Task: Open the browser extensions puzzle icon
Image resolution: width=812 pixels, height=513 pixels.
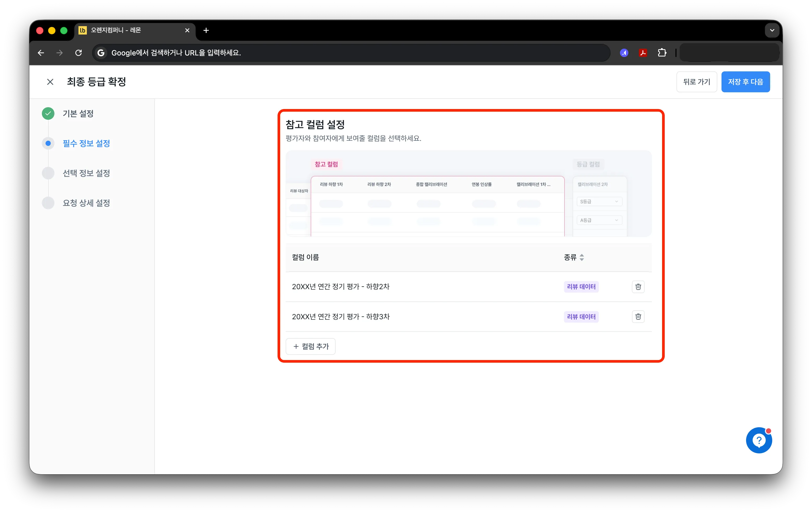Action: pos(662,53)
